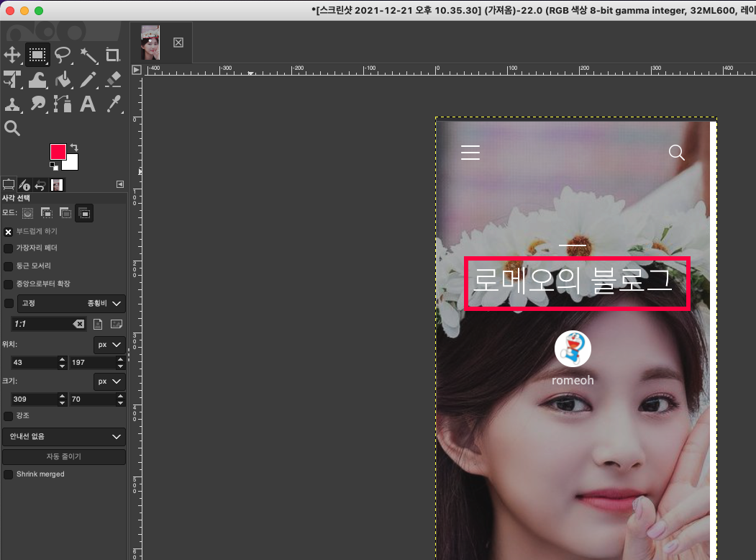The width and height of the screenshot is (756, 560).
Task: Click the height field showing 70
Action: point(94,399)
